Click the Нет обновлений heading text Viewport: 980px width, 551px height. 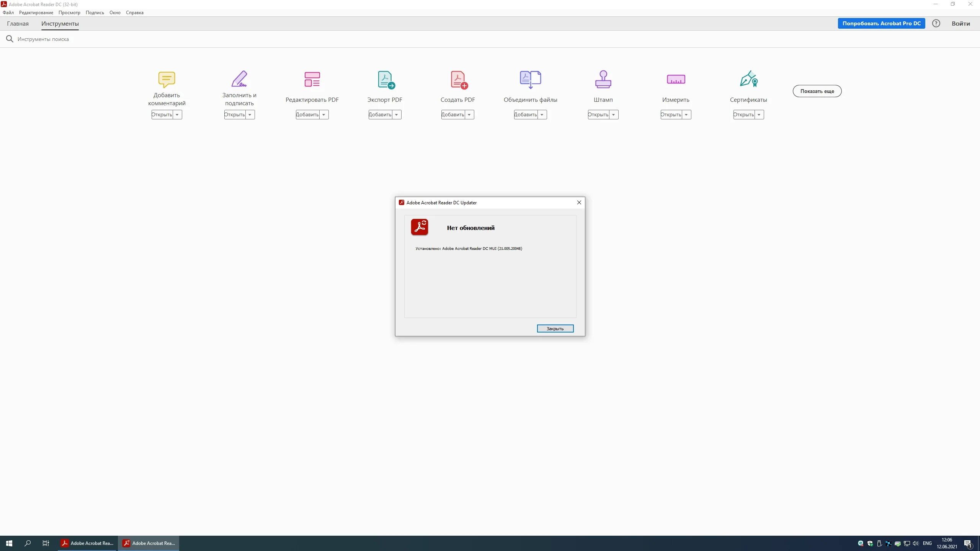[x=470, y=228]
